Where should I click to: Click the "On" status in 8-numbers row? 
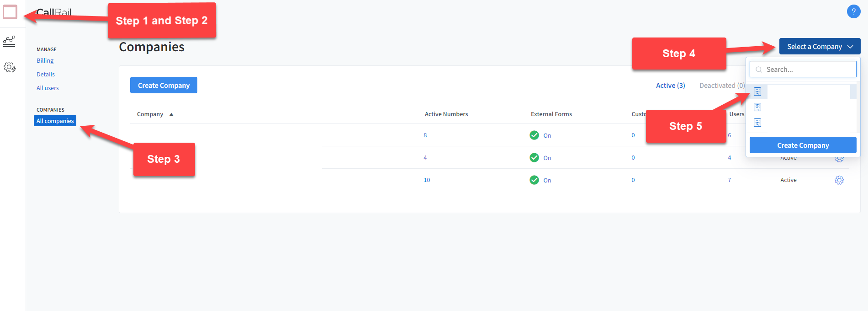click(547, 136)
